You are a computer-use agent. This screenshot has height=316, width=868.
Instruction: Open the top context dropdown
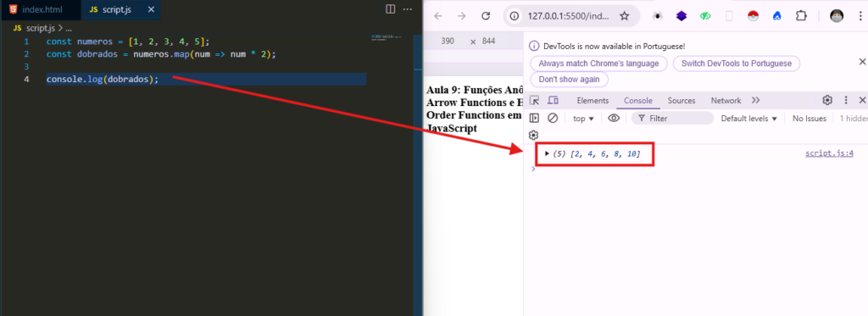(x=583, y=119)
